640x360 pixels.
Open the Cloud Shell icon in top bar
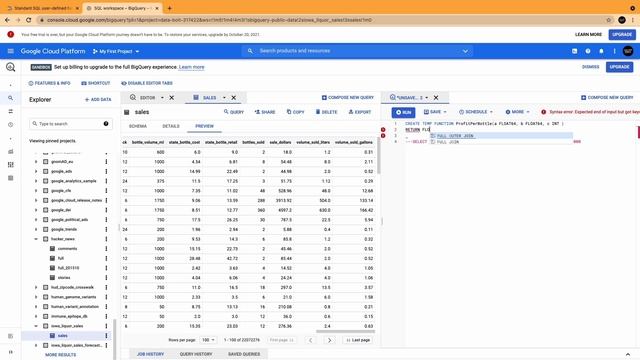pos(574,51)
